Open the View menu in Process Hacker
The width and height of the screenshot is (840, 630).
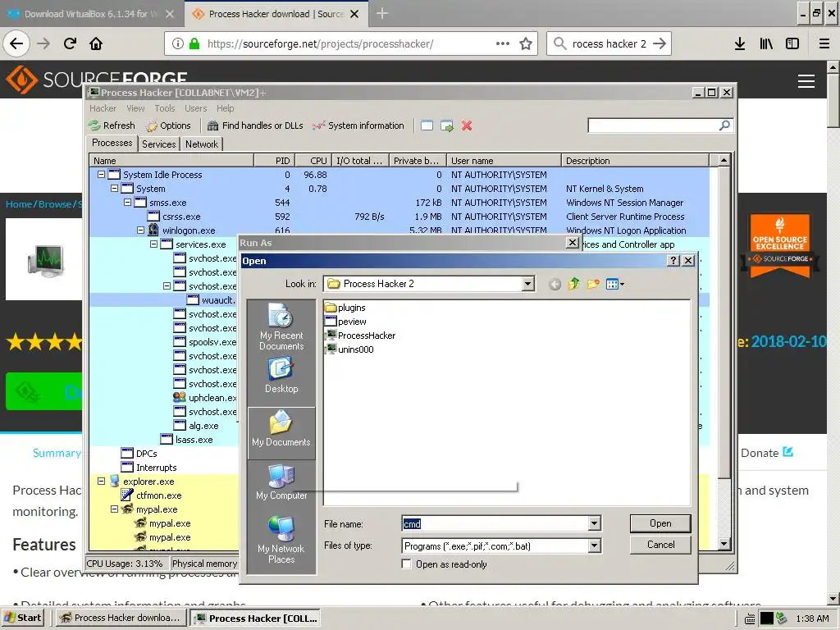pos(135,108)
